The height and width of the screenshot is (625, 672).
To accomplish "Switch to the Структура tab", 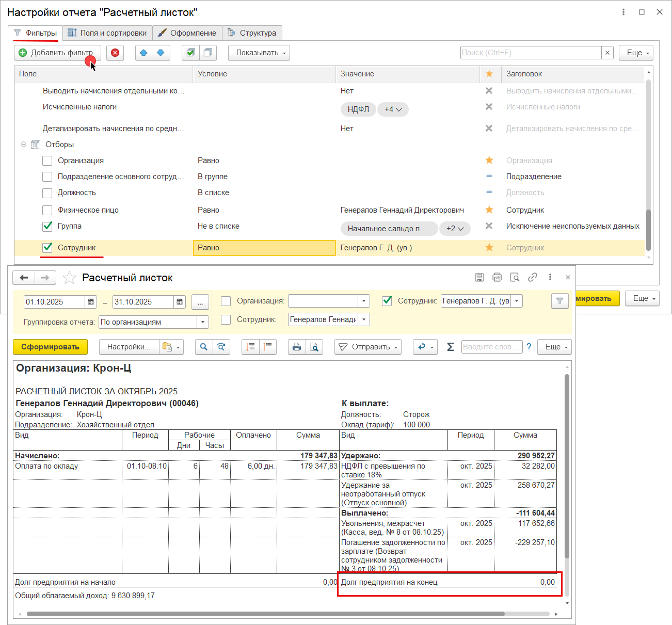I will pos(252,33).
